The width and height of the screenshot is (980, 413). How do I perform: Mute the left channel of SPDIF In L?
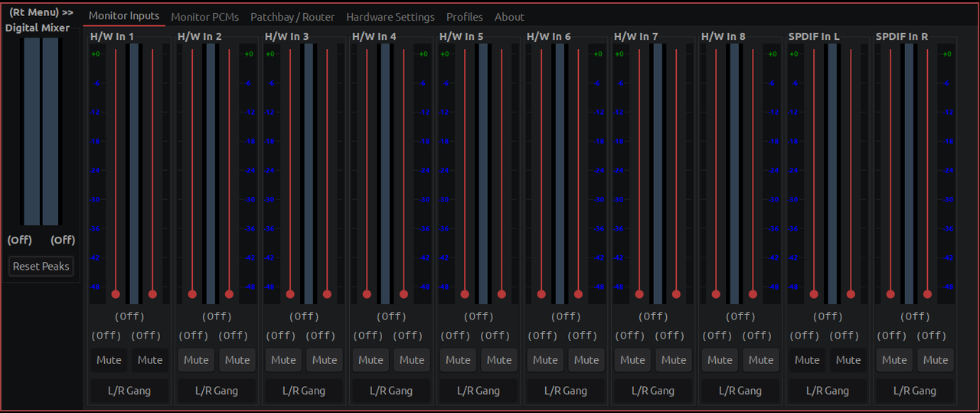[807, 360]
